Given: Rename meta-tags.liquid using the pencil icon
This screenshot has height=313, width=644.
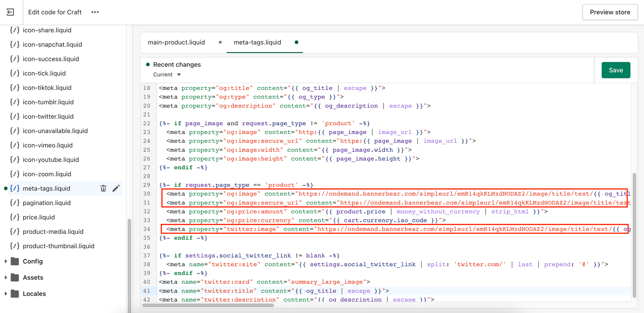Looking at the screenshot, I should coord(116,188).
